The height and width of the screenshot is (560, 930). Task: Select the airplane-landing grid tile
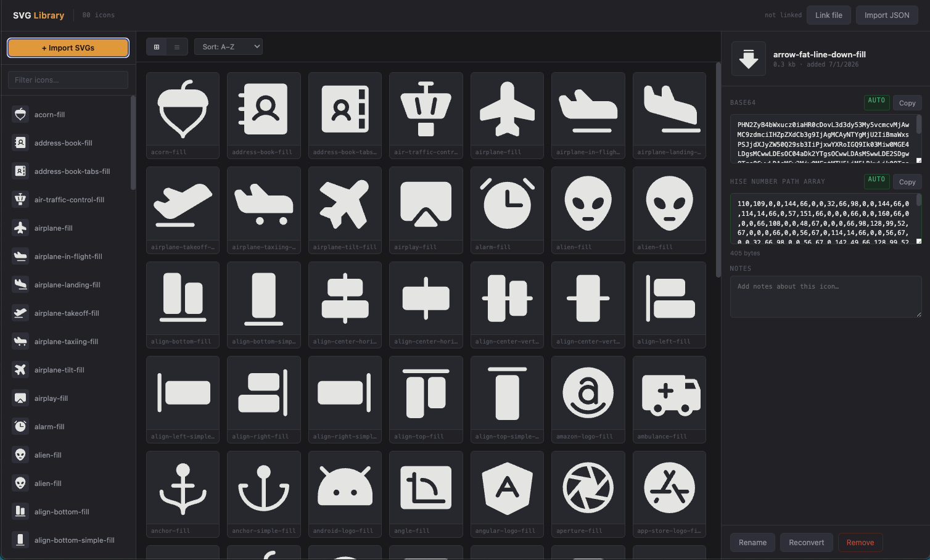coord(669,115)
